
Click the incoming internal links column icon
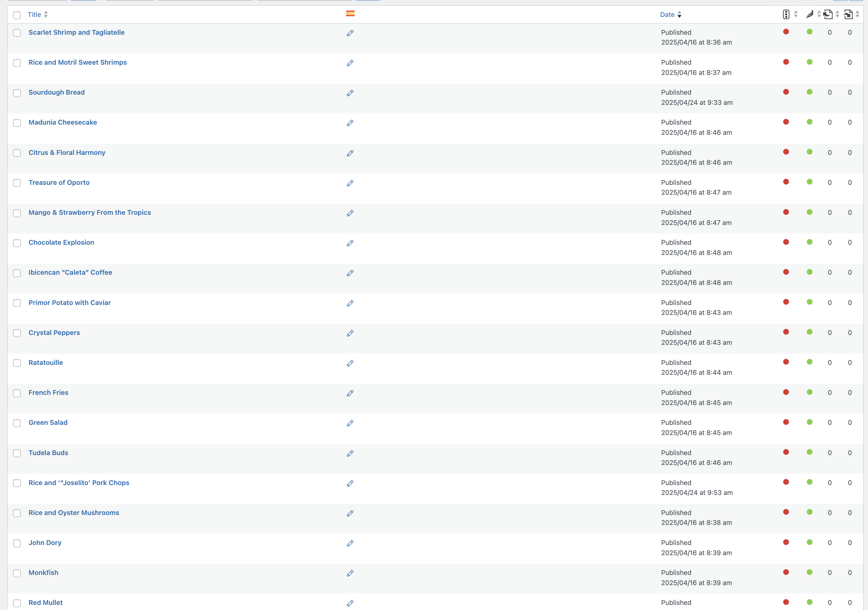coord(848,14)
